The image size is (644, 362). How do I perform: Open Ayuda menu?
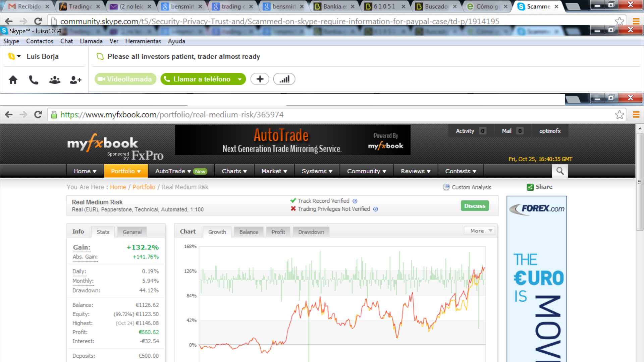tap(176, 41)
